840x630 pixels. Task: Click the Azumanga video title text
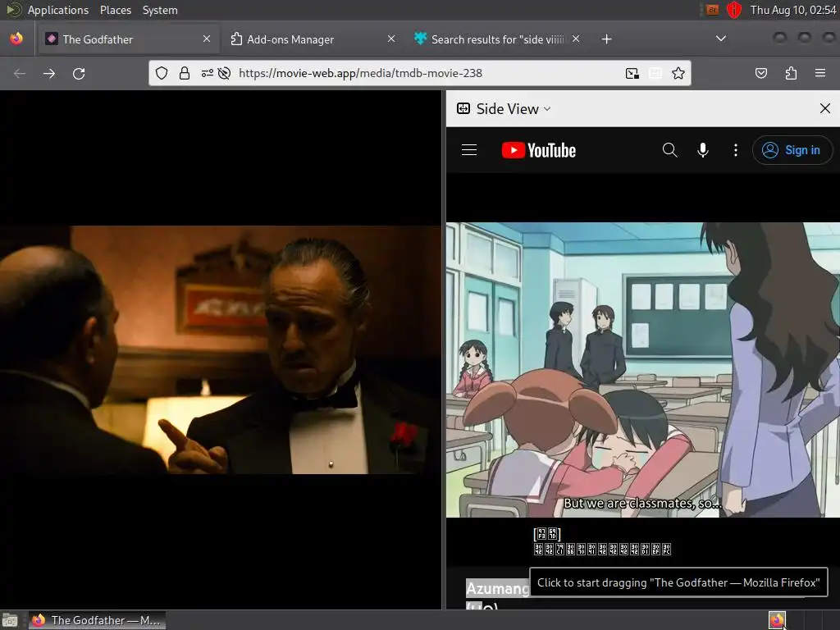tap(497, 589)
